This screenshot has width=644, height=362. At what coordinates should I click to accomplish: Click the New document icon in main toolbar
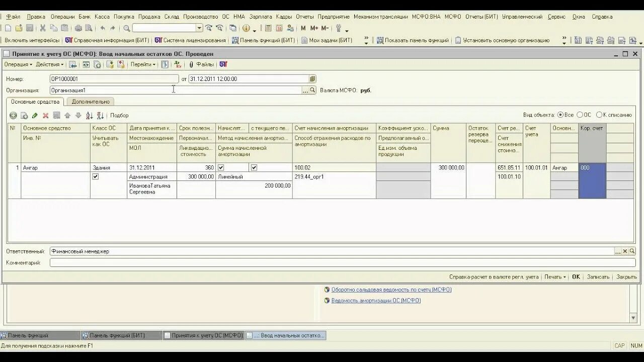pos(9,28)
